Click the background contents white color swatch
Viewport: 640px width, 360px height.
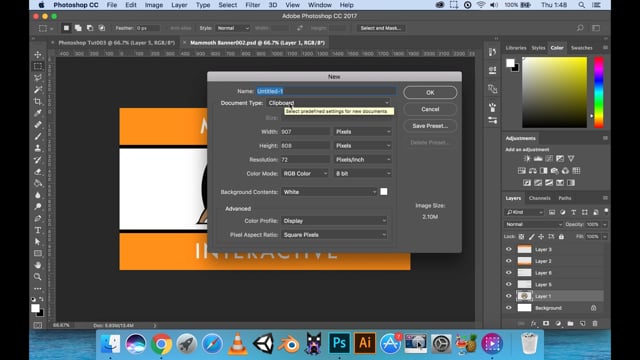pyautogui.click(x=384, y=192)
